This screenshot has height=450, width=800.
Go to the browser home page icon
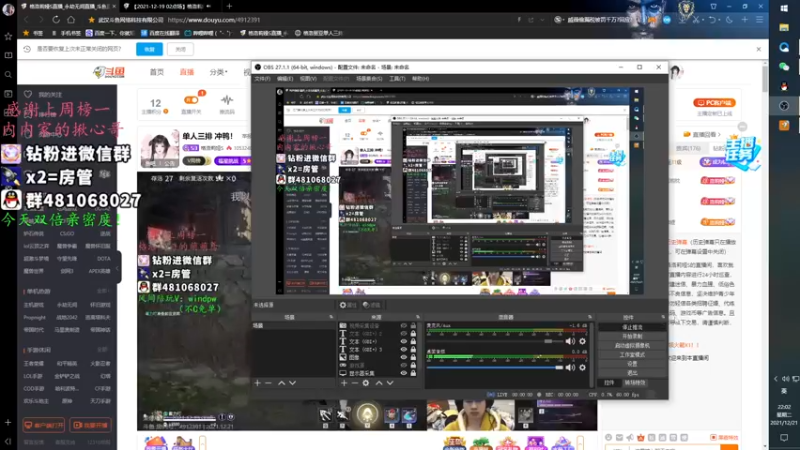[71, 20]
